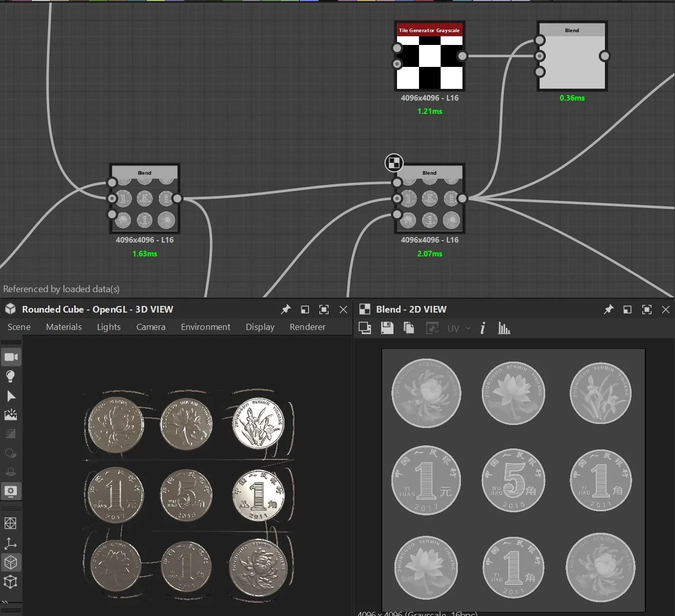
Task: Click the '2.07ms' timing label
Action: click(430, 253)
